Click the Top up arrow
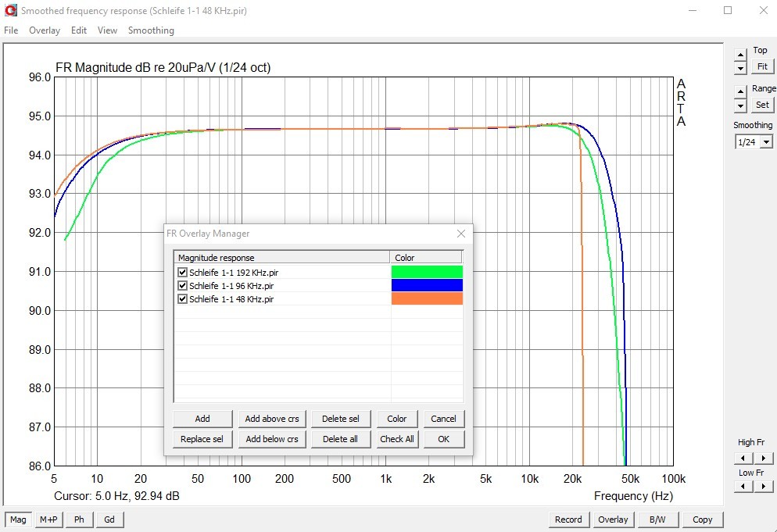 click(740, 55)
